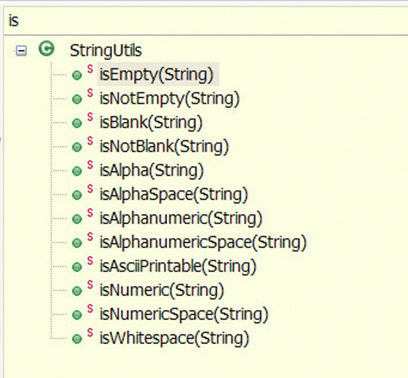
Task: Go to isAlphaSpace(String) method
Action: tap(174, 195)
